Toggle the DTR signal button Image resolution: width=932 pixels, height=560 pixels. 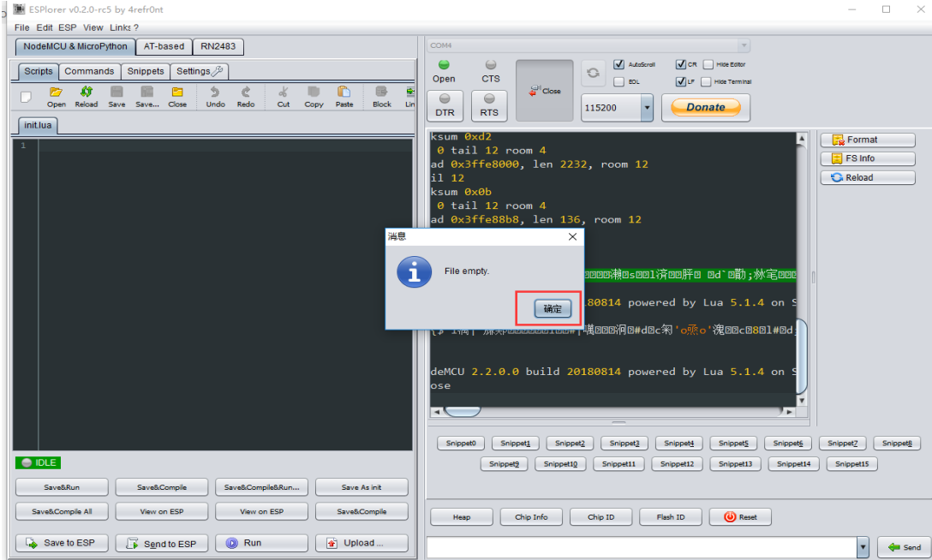tap(445, 105)
